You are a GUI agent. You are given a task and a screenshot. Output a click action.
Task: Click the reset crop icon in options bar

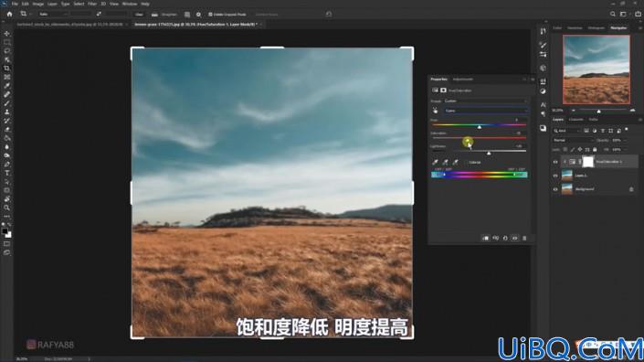pyautogui.click(x=329, y=14)
